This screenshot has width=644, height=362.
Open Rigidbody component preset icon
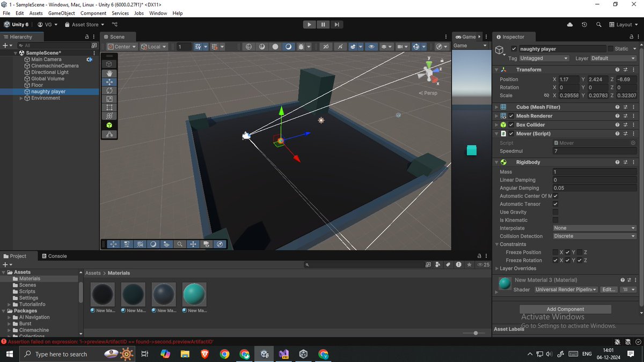[x=626, y=162]
